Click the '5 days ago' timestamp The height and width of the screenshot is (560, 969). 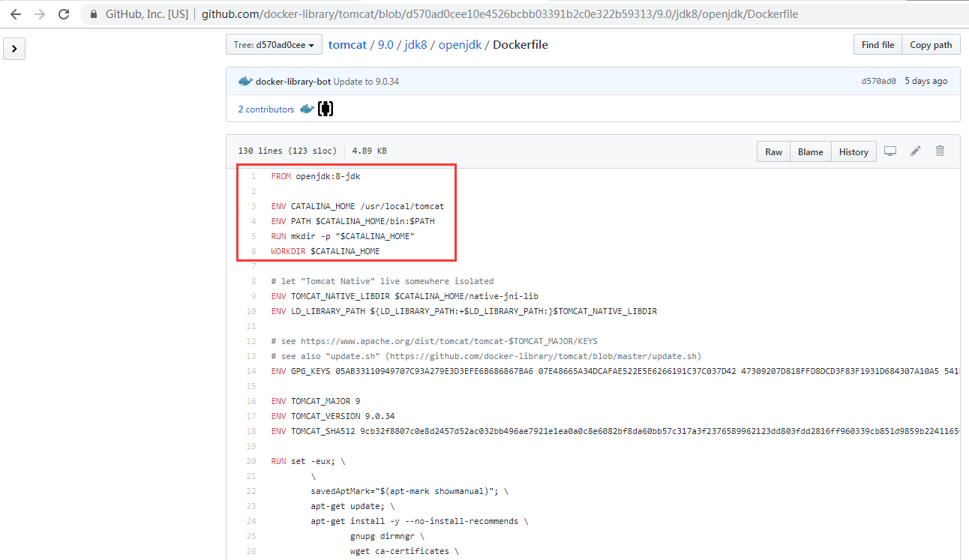pos(925,81)
